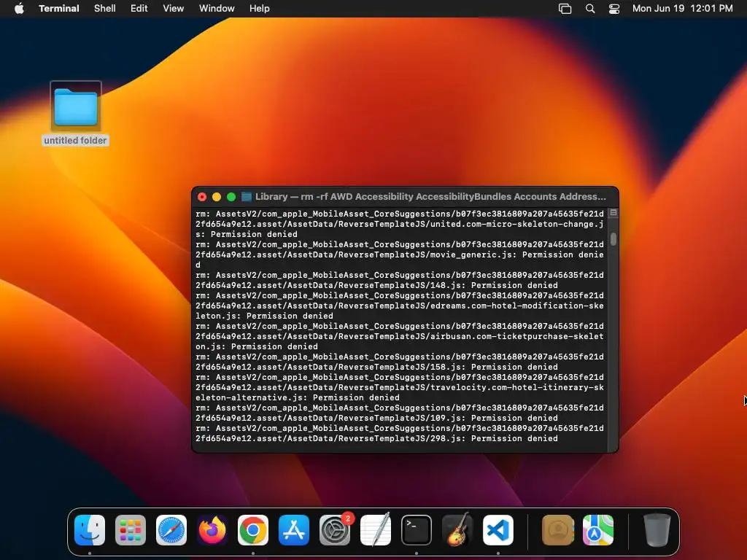Zoom the Terminal window with green button
Screen dimensions: 747x560
point(231,197)
